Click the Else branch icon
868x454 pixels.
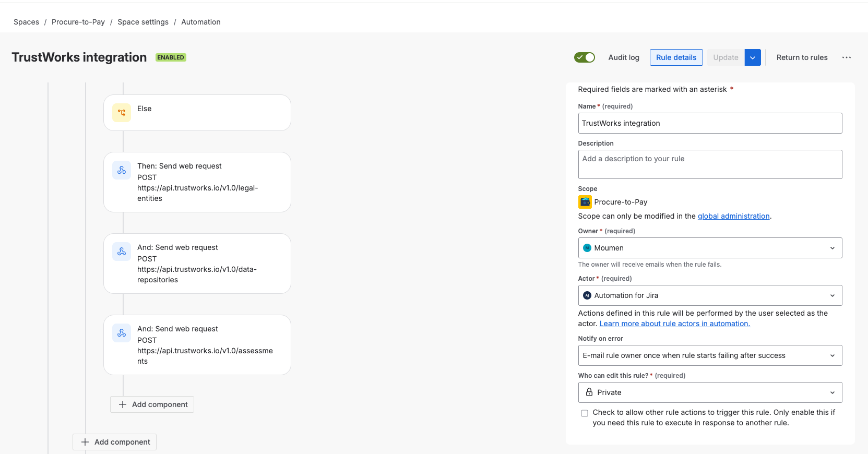point(122,113)
